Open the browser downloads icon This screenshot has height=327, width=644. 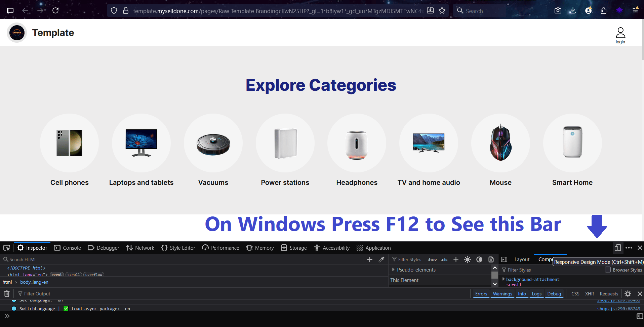coord(573,10)
